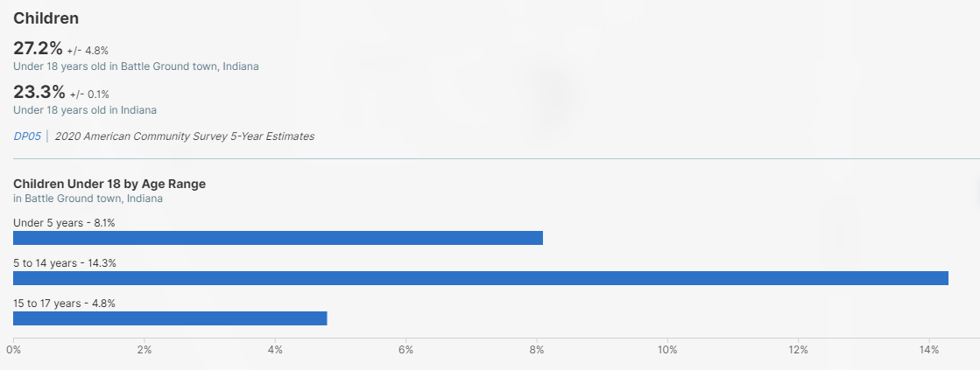
Task: Click the 'Under 5 years - 8.1%' label
Action: 64,223
